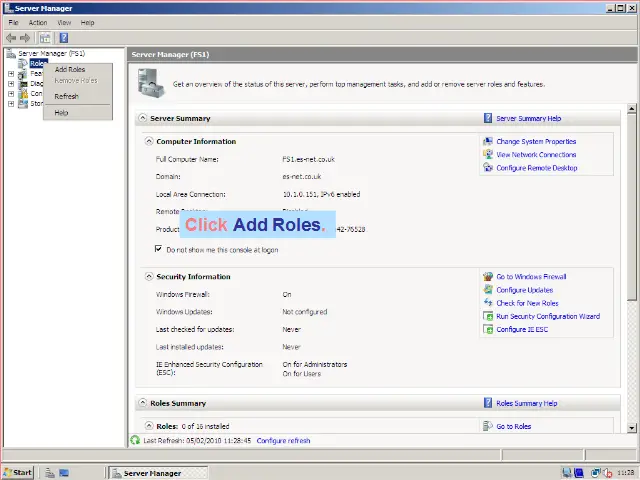The image size is (640, 480).
Task: Open the Action menu
Action: tap(38, 23)
